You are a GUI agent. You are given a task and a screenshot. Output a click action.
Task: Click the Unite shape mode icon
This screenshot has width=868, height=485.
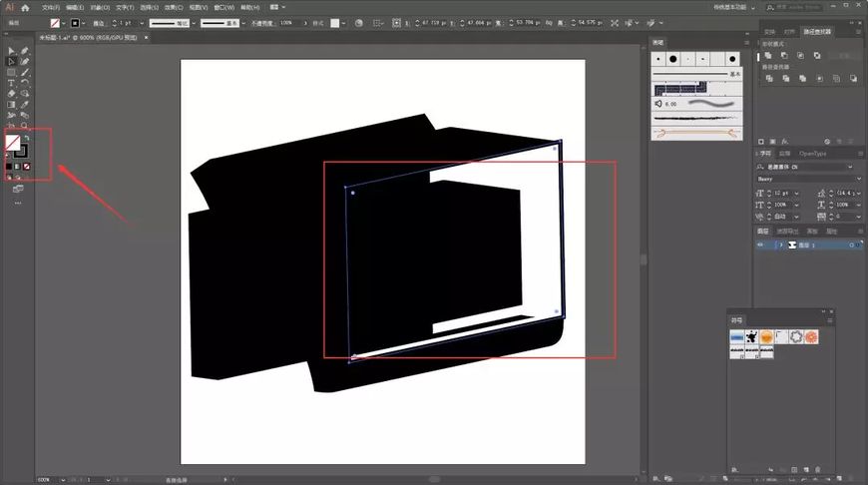point(768,55)
